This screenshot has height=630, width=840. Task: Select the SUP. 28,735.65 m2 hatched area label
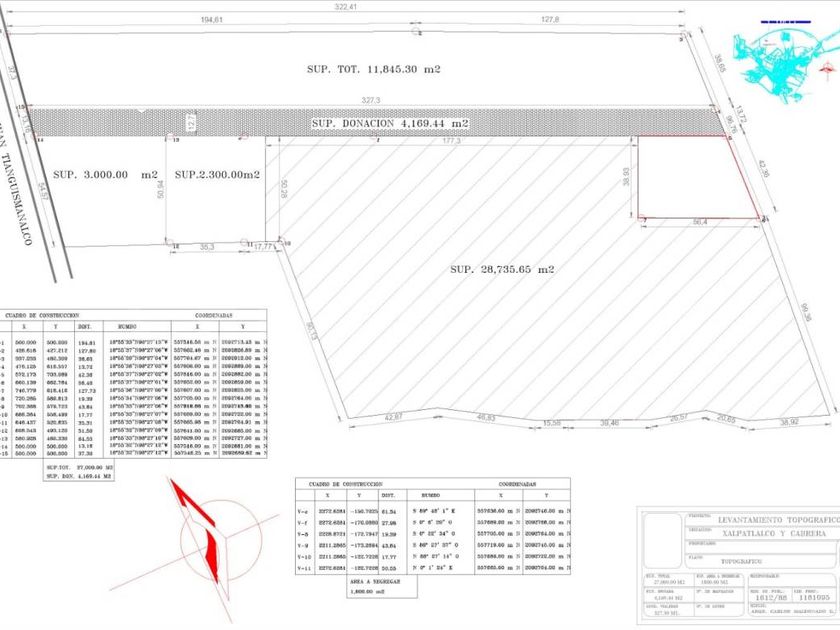502,269
